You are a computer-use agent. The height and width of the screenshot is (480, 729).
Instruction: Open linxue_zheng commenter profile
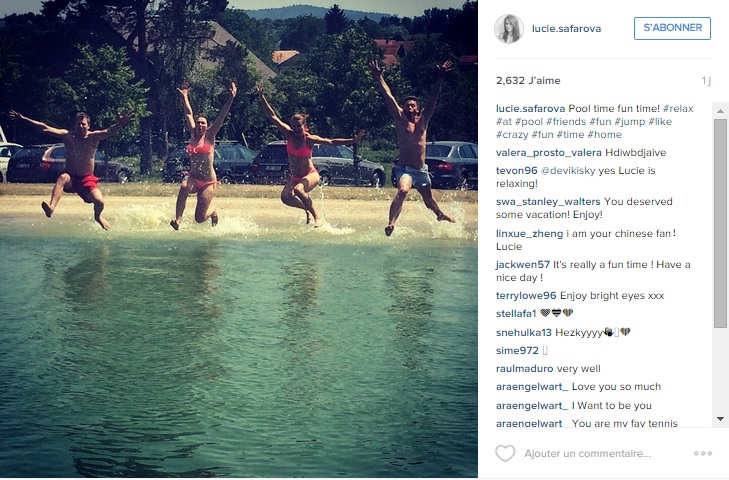tap(530, 234)
